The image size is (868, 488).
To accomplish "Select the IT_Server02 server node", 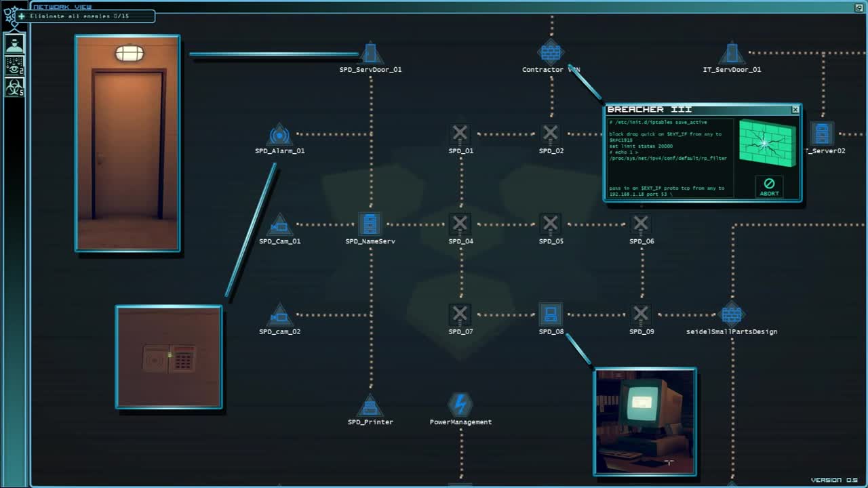I will (823, 134).
